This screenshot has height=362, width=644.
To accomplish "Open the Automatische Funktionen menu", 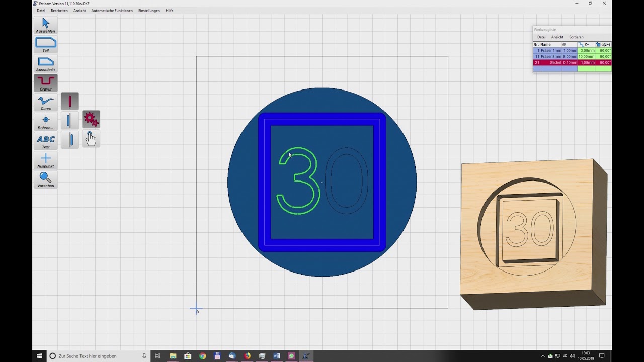I will pos(112,11).
